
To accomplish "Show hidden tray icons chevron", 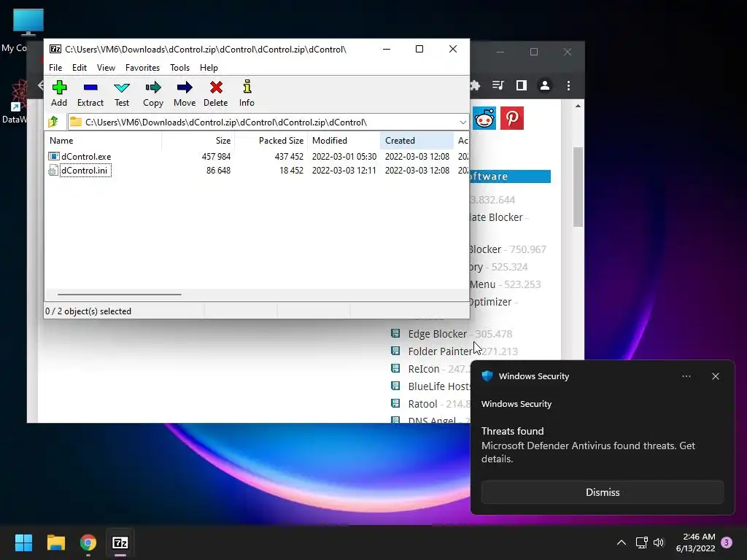I will [622, 542].
